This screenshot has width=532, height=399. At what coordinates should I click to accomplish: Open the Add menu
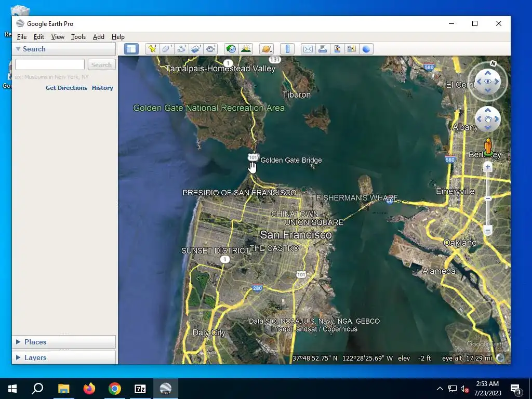tap(98, 37)
